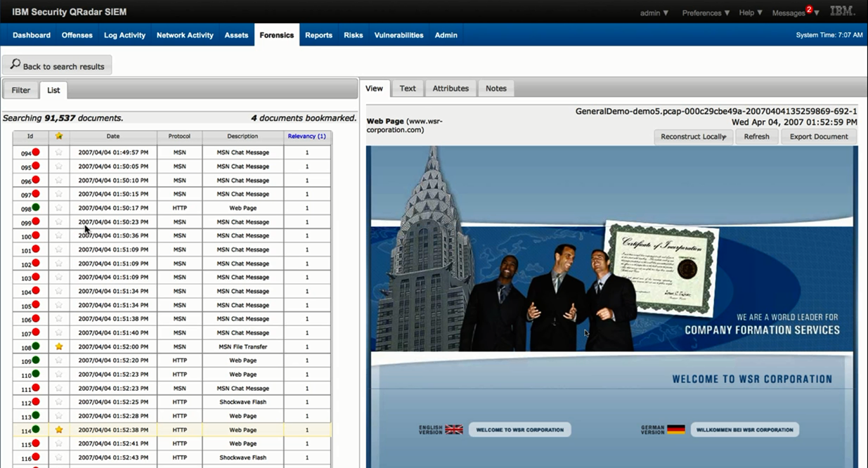
Task: Open the Notes tab
Action: pyautogui.click(x=496, y=89)
